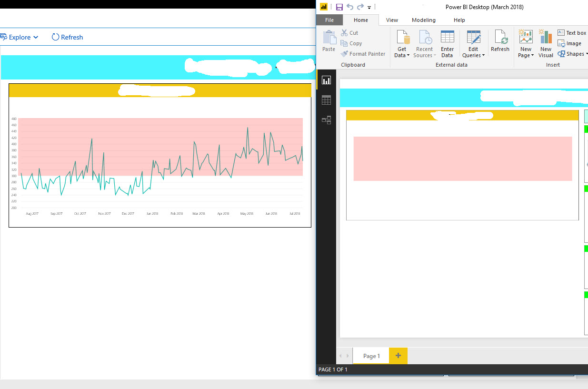588x389 pixels.
Task: Redo the action in Power BI
Action: pyautogui.click(x=360, y=7)
